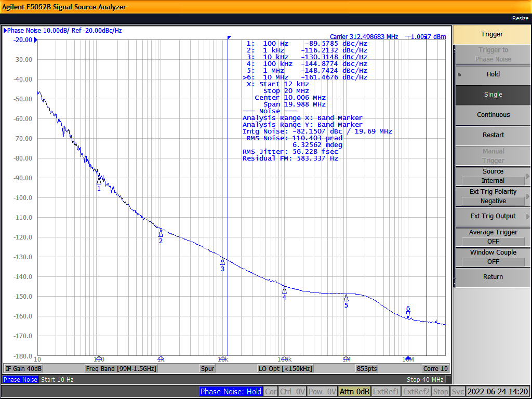Select the Hold trigger mode
This screenshot has width=532, height=399.
pos(493,74)
